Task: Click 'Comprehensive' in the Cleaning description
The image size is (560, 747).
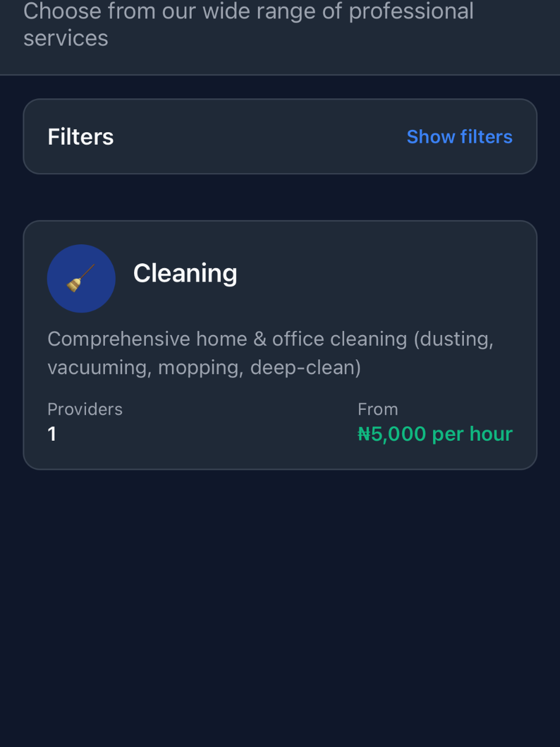Action: point(119,339)
